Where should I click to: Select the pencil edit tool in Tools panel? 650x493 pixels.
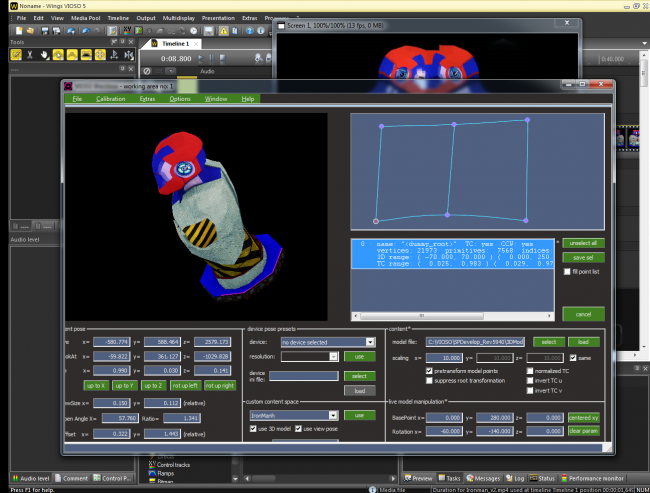(17, 54)
